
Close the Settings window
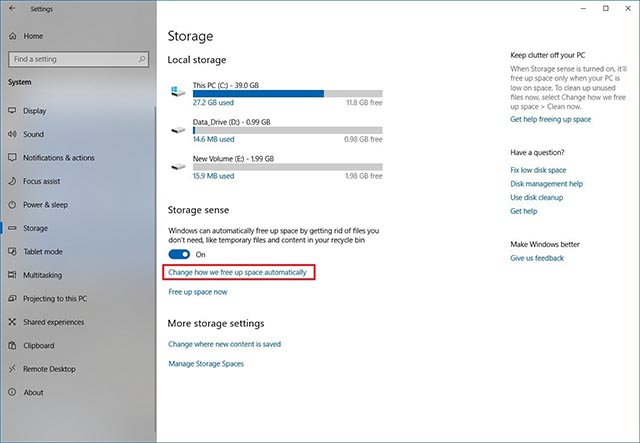click(628, 8)
